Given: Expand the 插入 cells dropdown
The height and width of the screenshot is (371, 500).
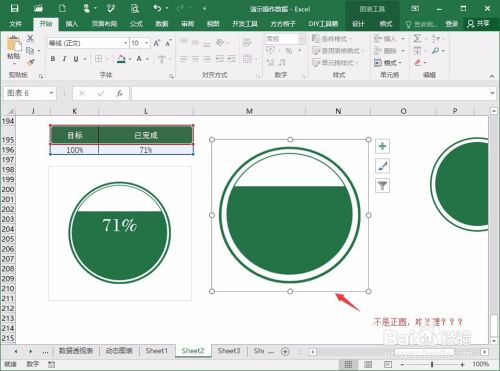Looking at the screenshot, I should pyautogui.click(x=403, y=39).
